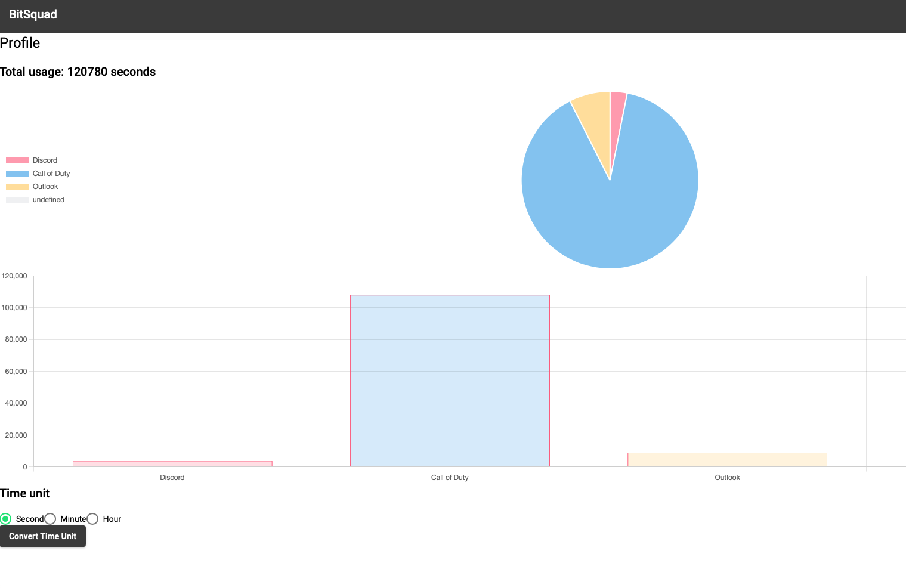Toggle Outlook legend color swatch
The height and width of the screenshot is (588, 906).
17,187
